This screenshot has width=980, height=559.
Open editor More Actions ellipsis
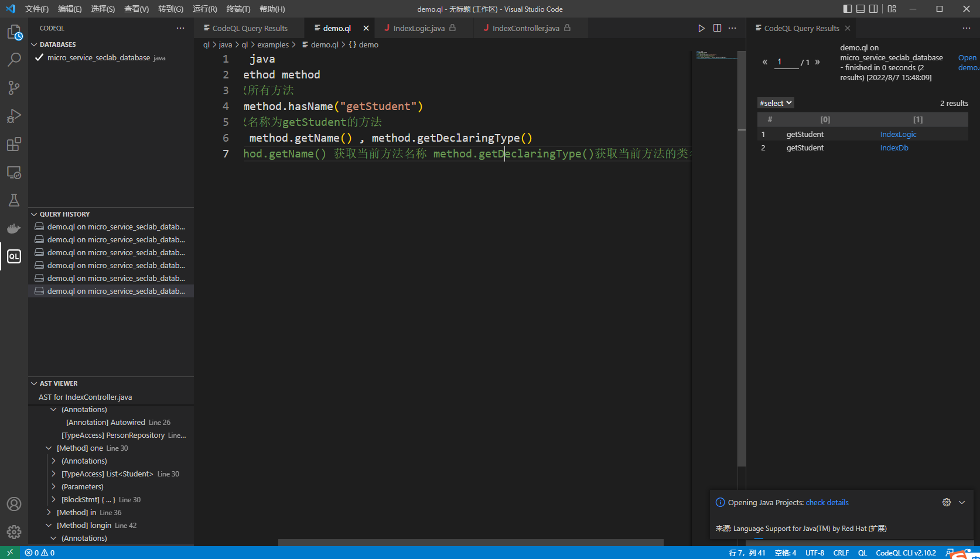click(x=732, y=28)
